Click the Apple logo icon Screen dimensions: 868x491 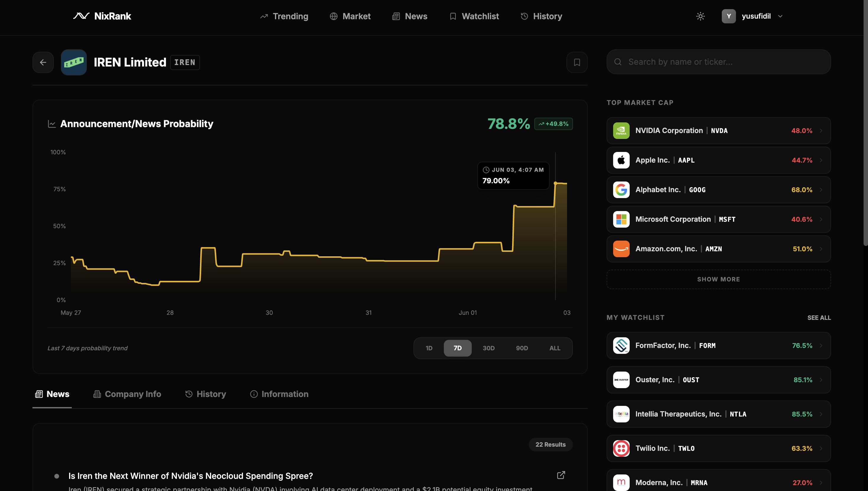click(x=621, y=160)
